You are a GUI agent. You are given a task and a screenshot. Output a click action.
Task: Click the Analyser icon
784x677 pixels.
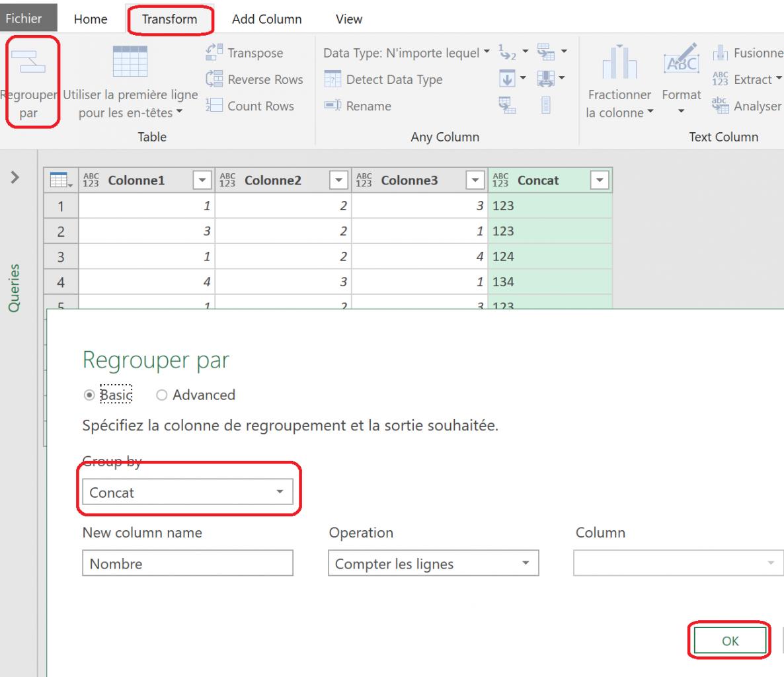click(721, 105)
